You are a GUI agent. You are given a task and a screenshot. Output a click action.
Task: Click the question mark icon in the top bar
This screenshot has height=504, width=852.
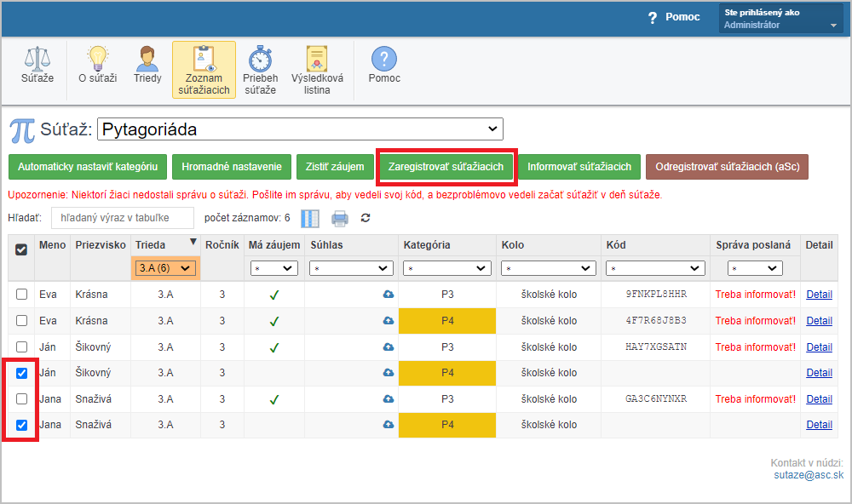[x=653, y=18]
